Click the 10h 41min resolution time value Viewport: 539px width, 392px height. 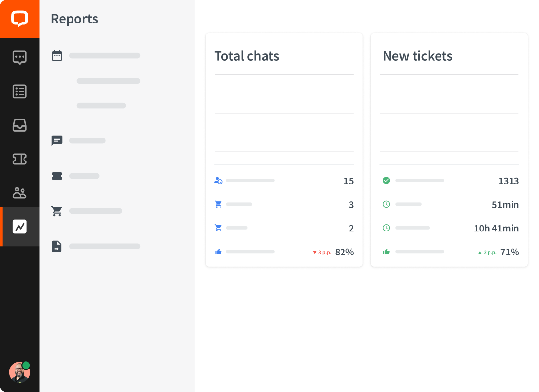[496, 229]
